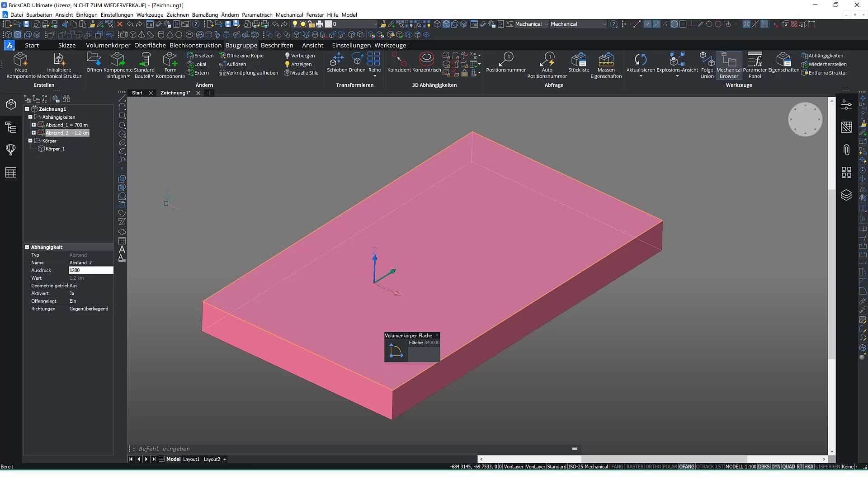The width and height of the screenshot is (868, 488).
Task: Open the Bemaßung menu
Action: pos(205,15)
